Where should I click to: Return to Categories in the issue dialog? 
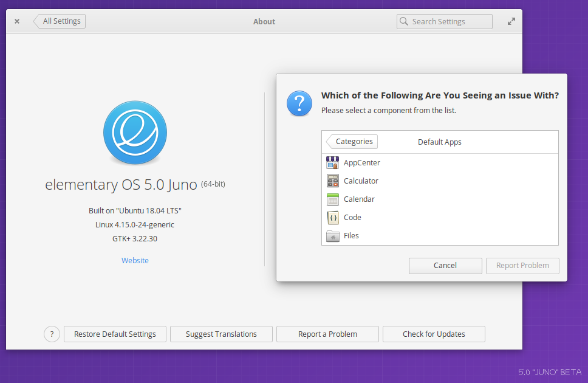(x=352, y=142)
